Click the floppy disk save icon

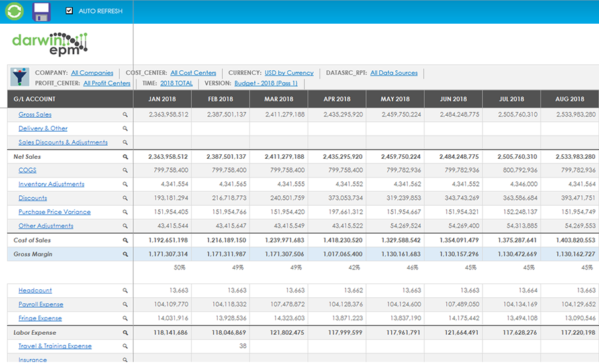(41, 11)
